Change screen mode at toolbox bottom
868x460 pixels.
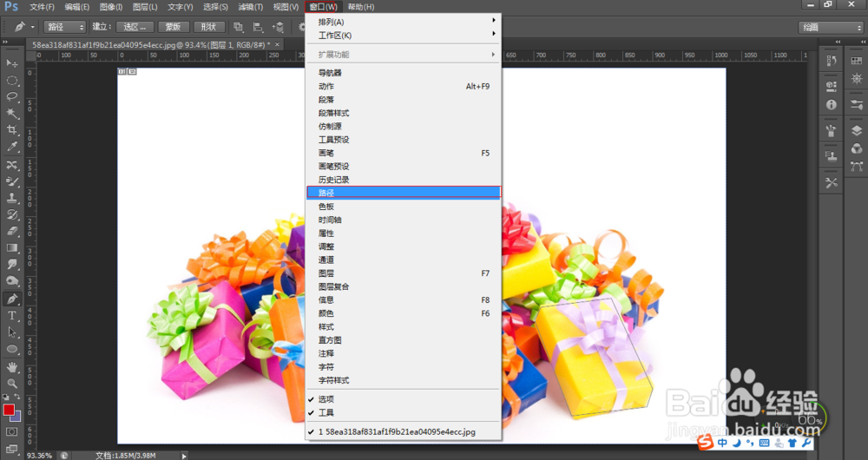click(x=11, y=448)
